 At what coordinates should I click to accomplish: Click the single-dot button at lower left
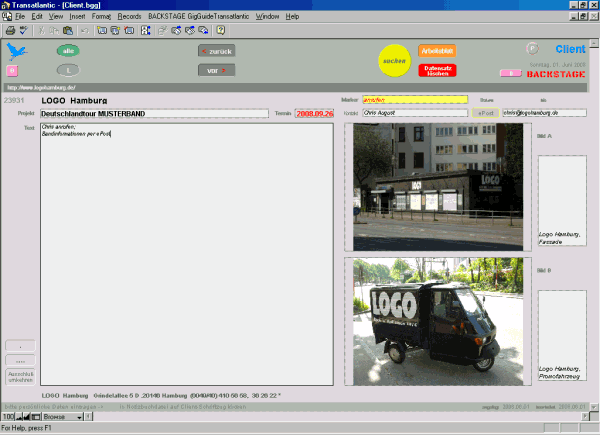[21, 346]
